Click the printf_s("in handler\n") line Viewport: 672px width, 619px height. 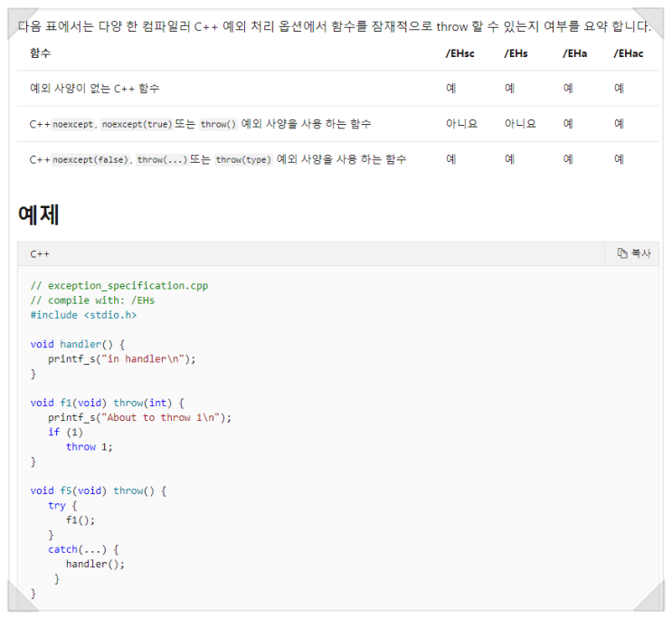tap(122, 359)
